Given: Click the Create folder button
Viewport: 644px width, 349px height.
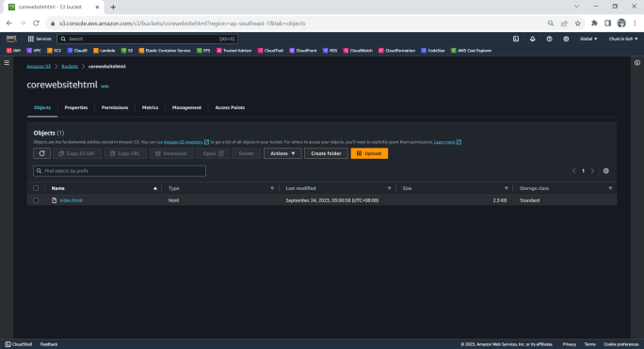Looking at the screenshot, I should click(326, 153).
